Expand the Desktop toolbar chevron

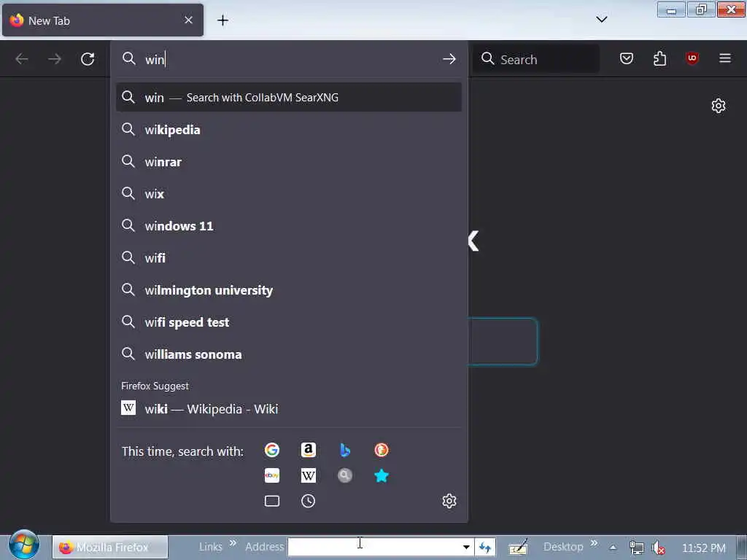[x=594, y=543]
